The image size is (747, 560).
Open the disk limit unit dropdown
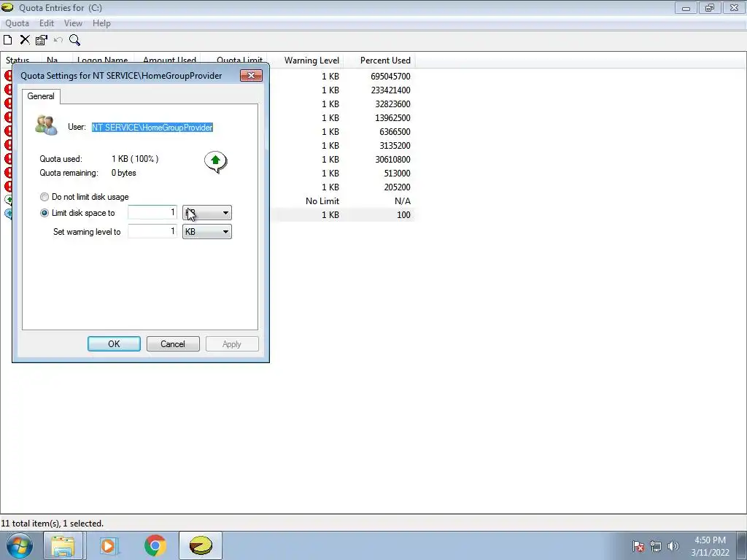click(206, 213)
